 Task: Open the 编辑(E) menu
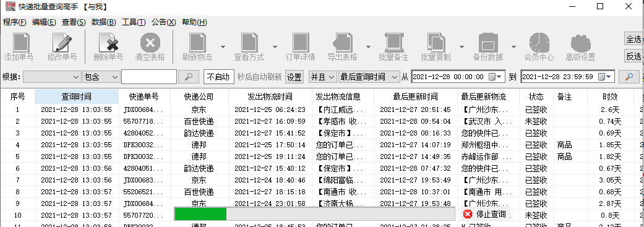pos(44,22)
